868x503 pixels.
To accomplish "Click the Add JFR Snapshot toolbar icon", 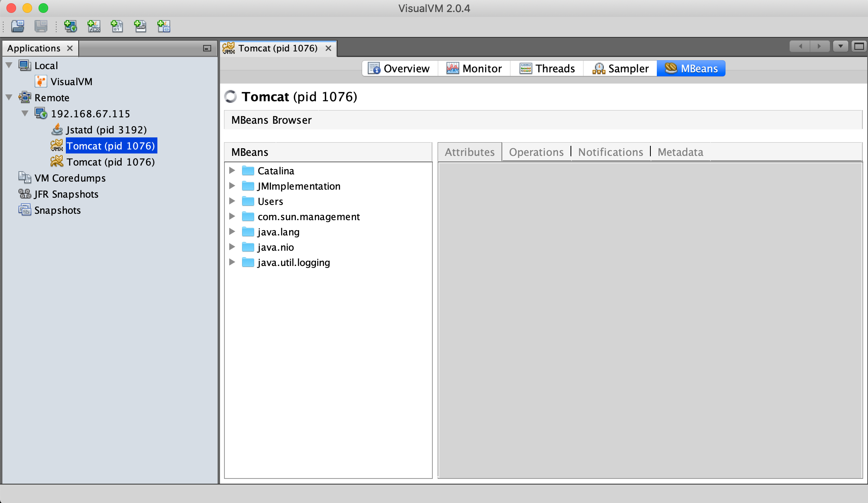I will 140,27.
